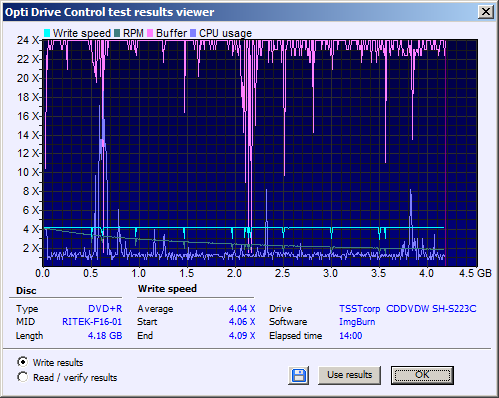Click the ImgBurn software value
499x398 pixels.
[x=357, y=322]
